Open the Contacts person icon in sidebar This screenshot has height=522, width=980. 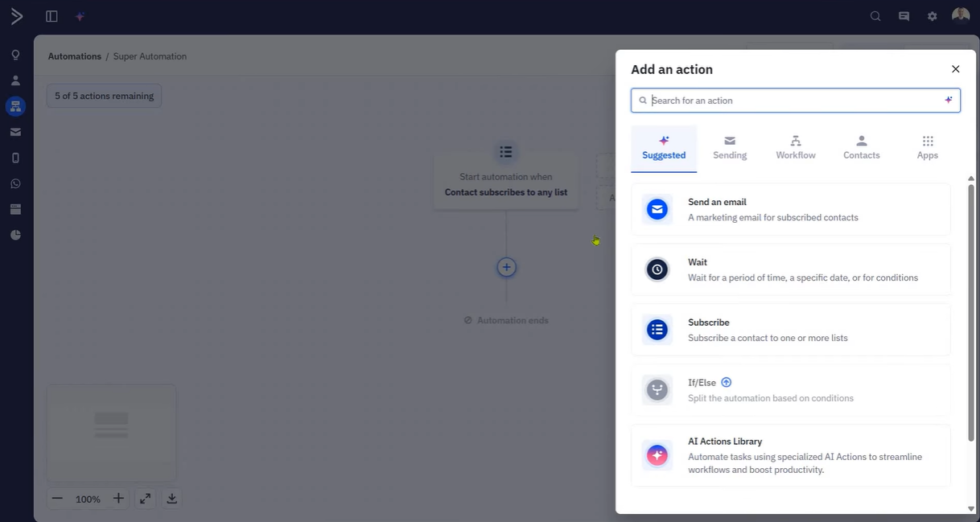pyautogui.click(x=15, y=80)
